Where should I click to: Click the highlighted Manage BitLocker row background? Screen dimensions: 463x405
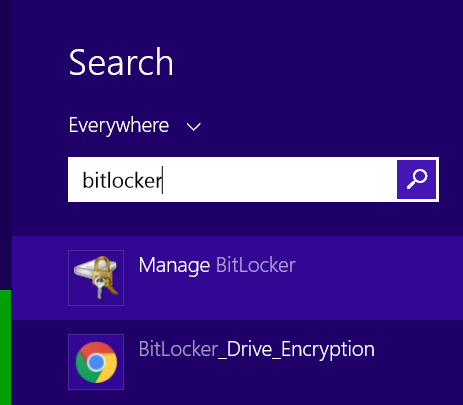point(367,293)
